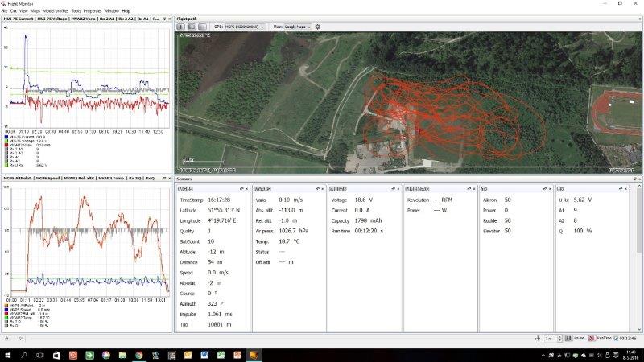The image size is (644, 362).
Task: Click the volume icon in system tray
Action: [599, 356]
